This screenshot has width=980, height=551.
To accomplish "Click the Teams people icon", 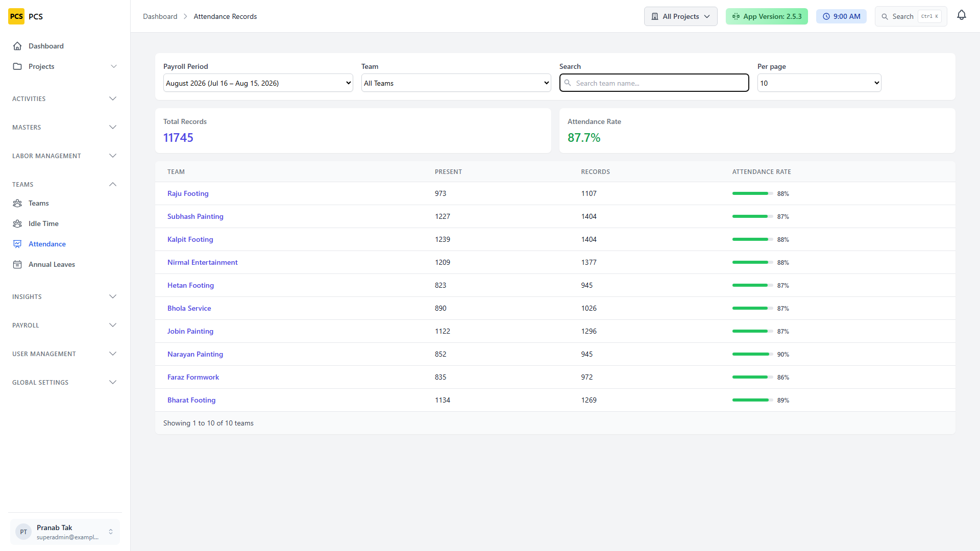I will click(x=17, y=203).
